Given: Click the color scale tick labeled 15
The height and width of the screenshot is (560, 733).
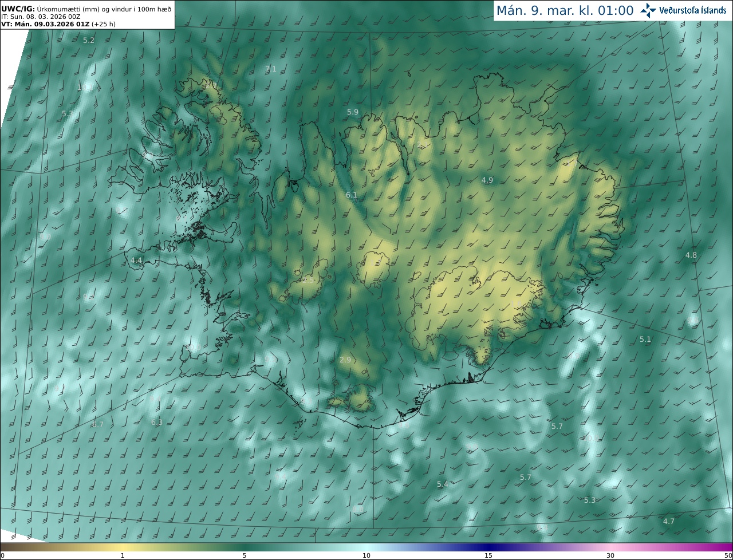Looking at the screenshot, I should point(488,556).
